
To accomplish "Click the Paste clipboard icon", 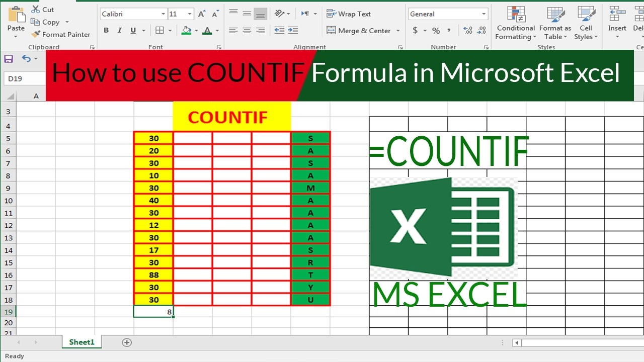I will 16,14.
